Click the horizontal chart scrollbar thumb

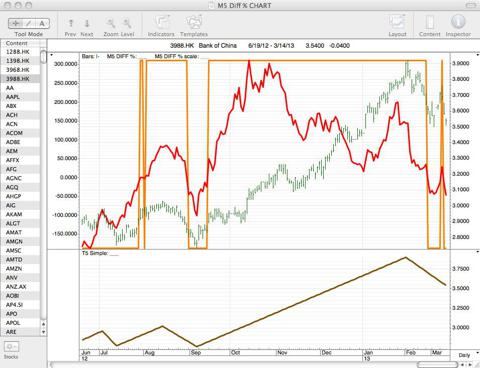tap(437, 365)
